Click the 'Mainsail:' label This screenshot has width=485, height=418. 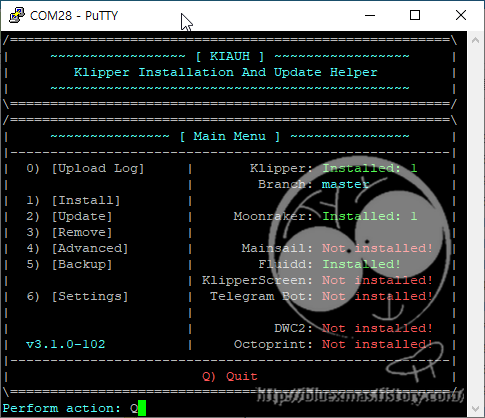point(277,248)
